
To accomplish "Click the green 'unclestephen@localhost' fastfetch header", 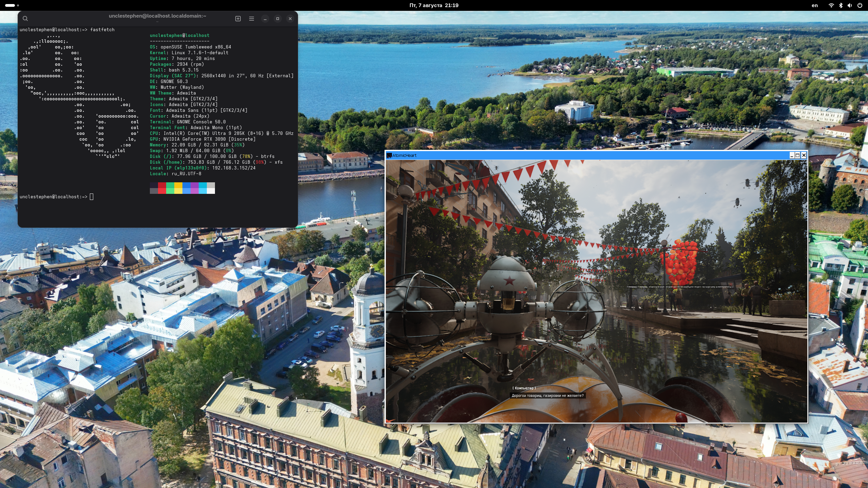I will pyautogui.click(x=180, y=36).
